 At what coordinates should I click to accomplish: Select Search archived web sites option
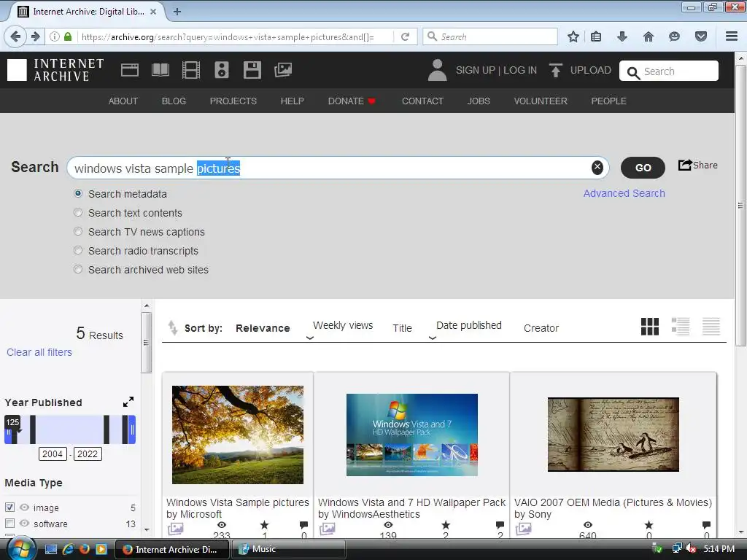coord(78,270)
